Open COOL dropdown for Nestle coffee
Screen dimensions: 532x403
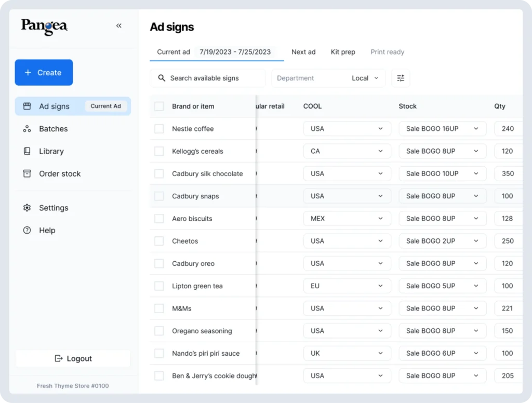click(x=347, y=129)
